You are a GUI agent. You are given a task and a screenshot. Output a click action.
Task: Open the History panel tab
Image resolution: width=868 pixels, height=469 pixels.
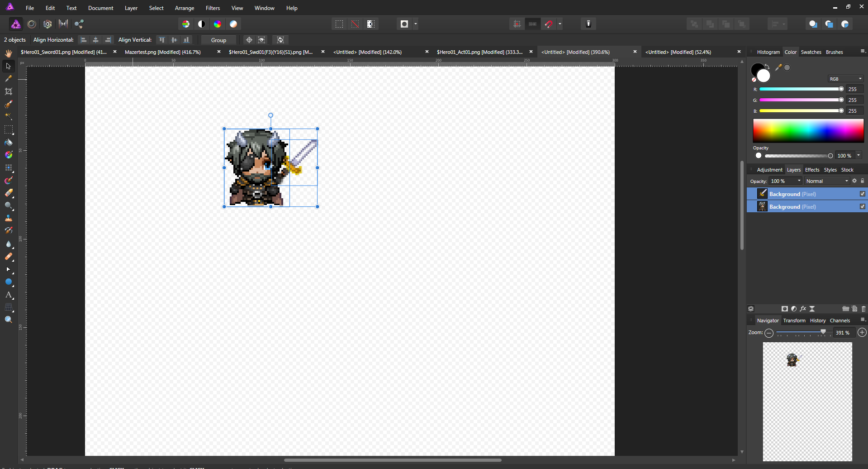(818, 321)
